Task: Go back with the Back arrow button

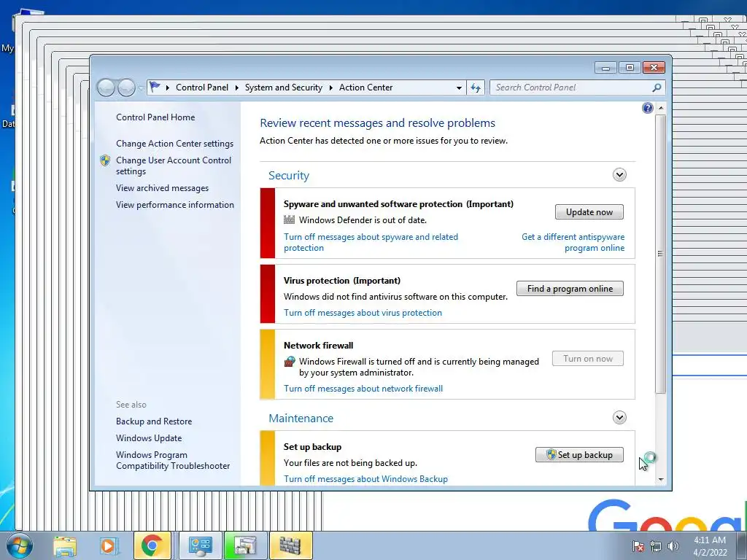Action: 106,87
